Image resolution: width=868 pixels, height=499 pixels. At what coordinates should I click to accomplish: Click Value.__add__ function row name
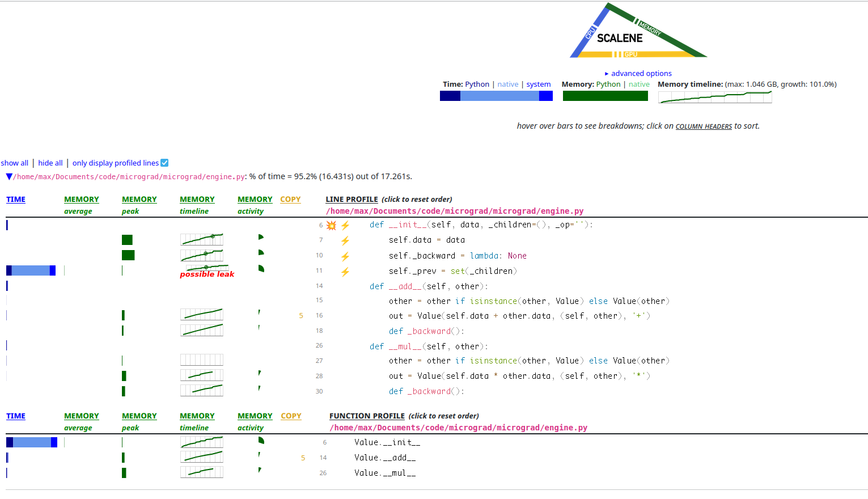click(385, 458)
